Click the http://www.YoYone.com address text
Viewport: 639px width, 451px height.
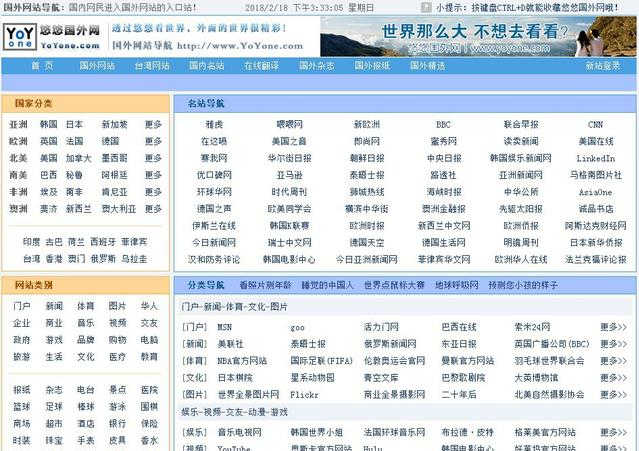[x=240, y=46]
